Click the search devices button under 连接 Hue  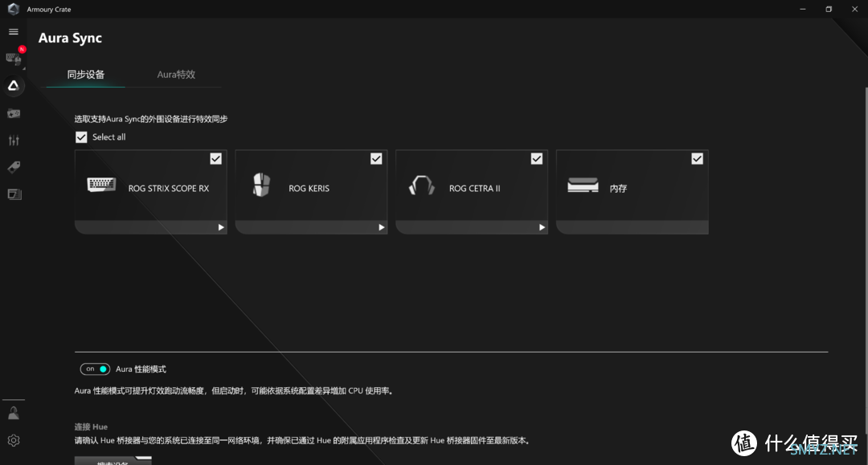pyautogui.click(x=113, y=461)
